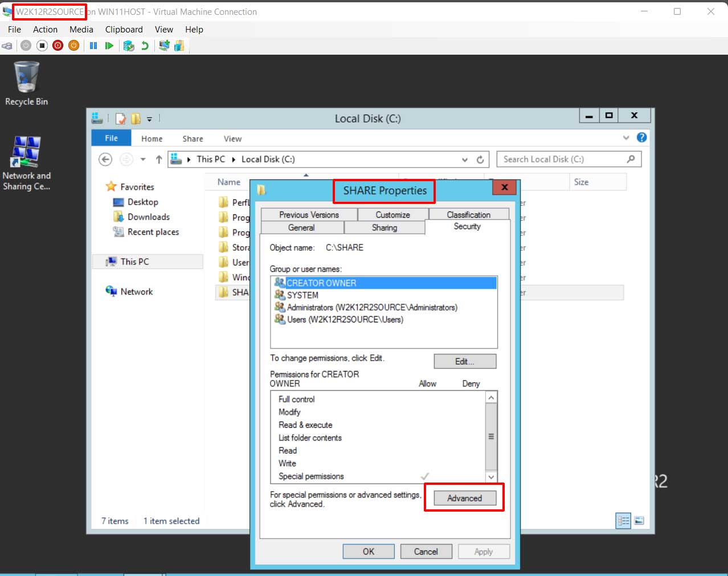Switch Explorer to large icons view
This screenshot has height=576, width=728.
[x=639, y=521]
